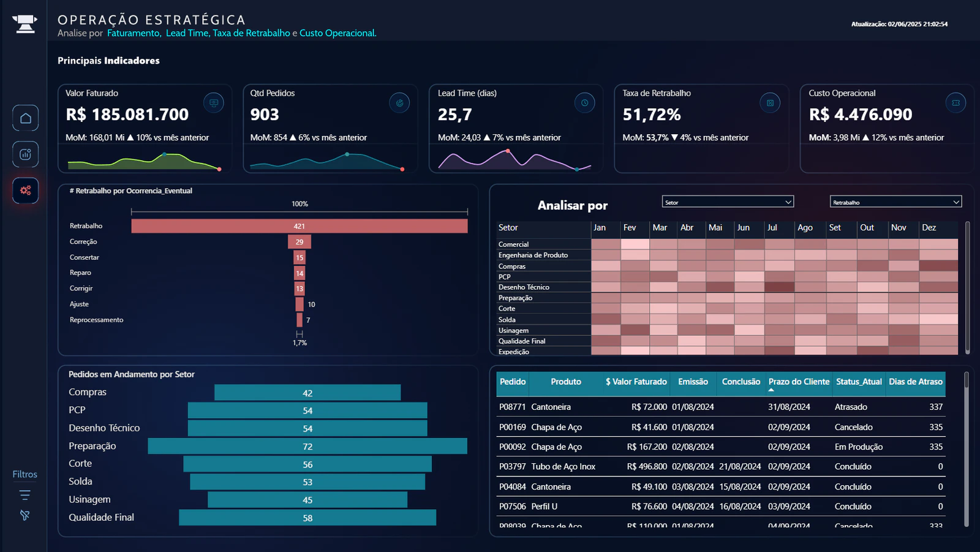Click the Custo Operacional card icon
Viewport: 980px width, 552px height.
pos(956,103)
